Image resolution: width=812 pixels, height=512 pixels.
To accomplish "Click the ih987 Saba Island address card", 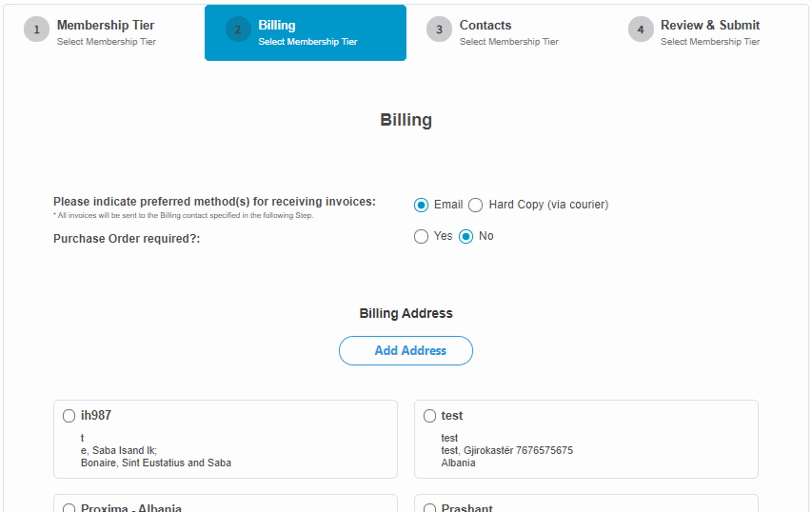I will tap(226, 439).
